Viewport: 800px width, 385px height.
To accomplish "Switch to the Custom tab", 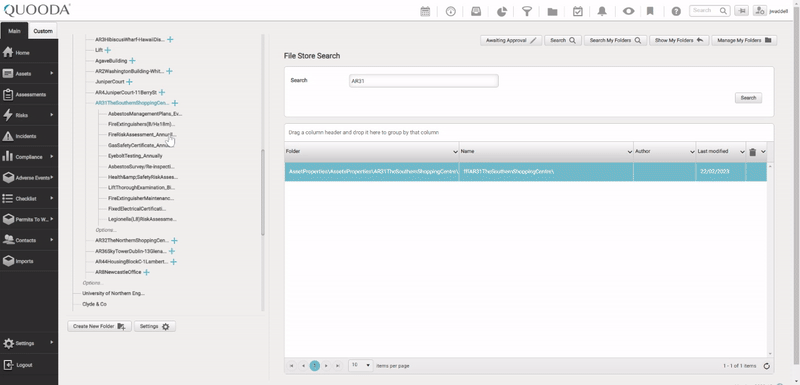I will click(43, 31).
